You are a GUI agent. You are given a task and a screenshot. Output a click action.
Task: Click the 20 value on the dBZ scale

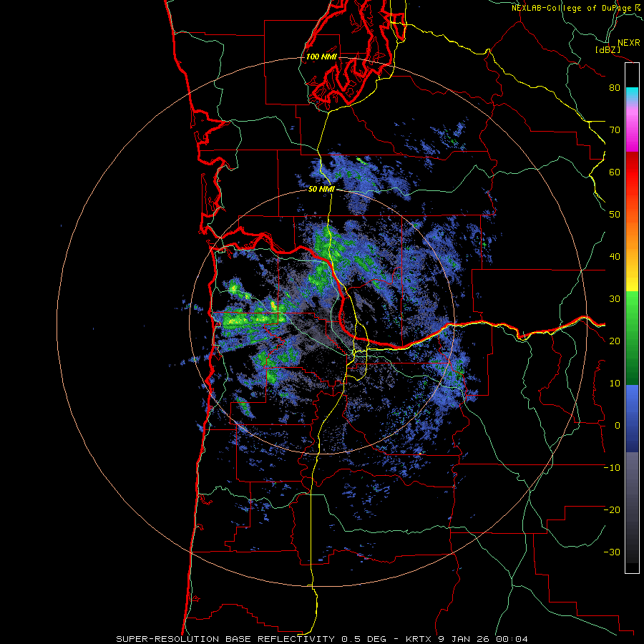[x=615, y=341]
